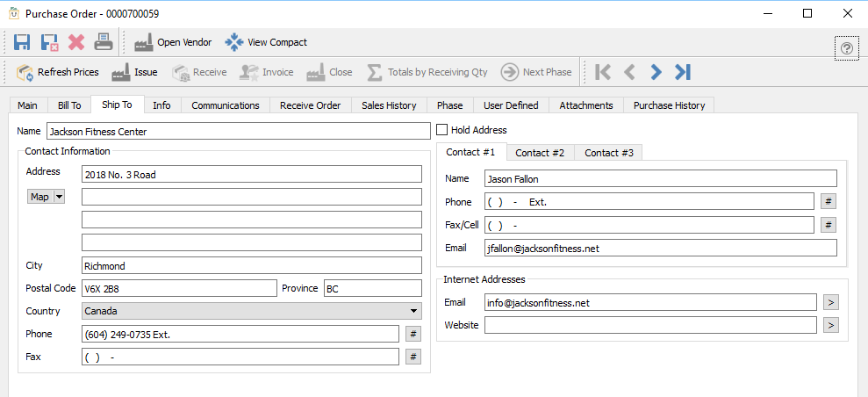Click Save and Close icon
868x397 pixels.
[50, 42]
